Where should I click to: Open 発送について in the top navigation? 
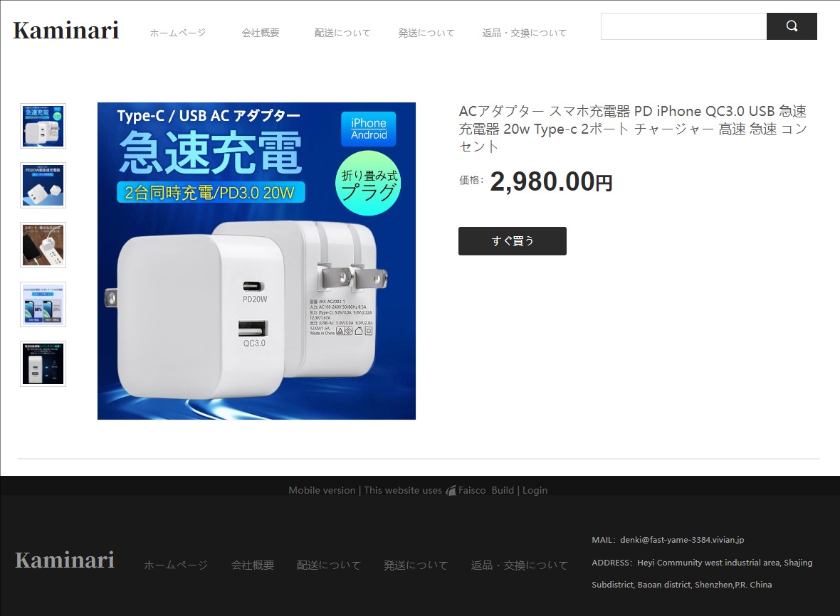tap(426, 33)
